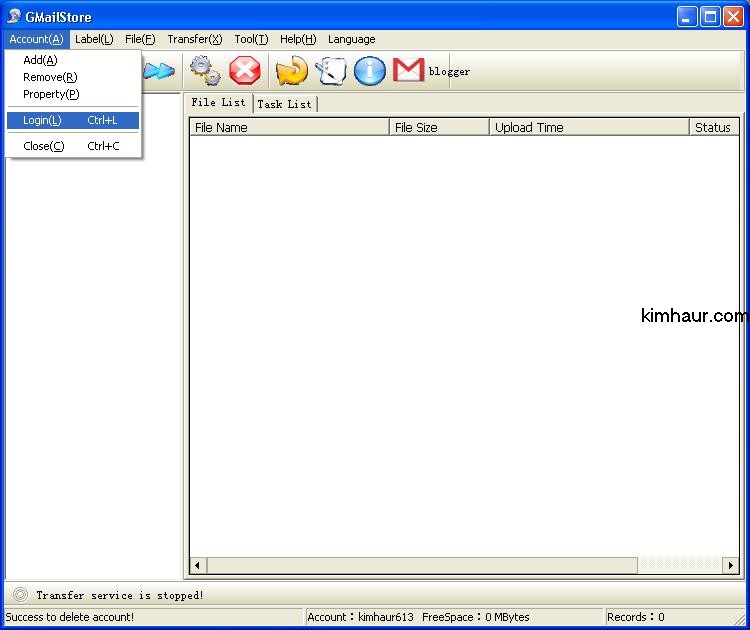This screenshot has width=750, height=630.
Task: Click the red stop X icon
Action: 245,71
